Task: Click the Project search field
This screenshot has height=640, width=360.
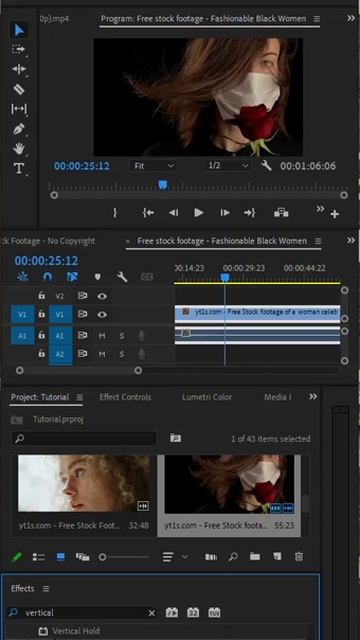Action: coord(84,438)
